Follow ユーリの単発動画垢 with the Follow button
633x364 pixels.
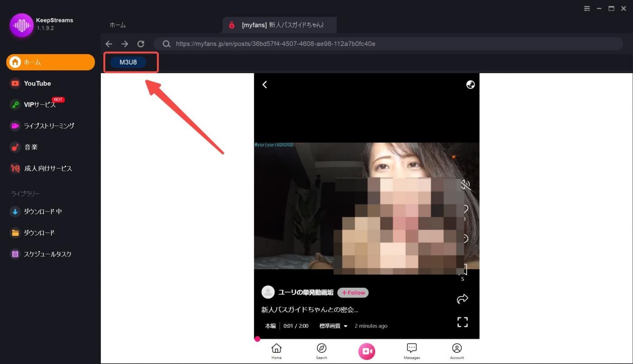tap(353, 293)
